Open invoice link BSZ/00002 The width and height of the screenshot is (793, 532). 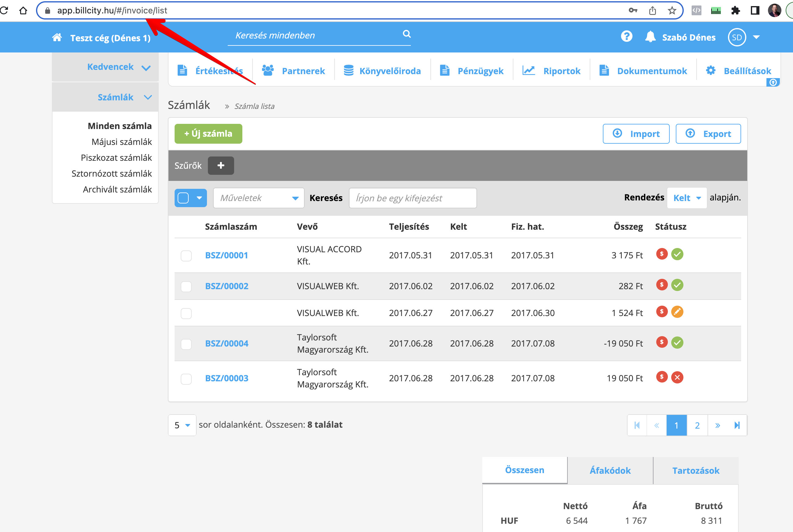[226, 286]
